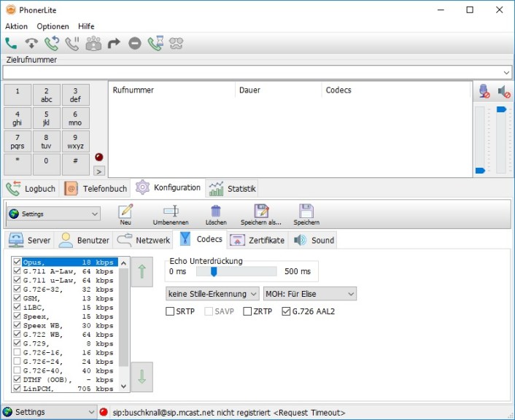Viewport: 515px width, 420px height.
Task: Open the Benutzer settings tab
Action: [83, 240]
